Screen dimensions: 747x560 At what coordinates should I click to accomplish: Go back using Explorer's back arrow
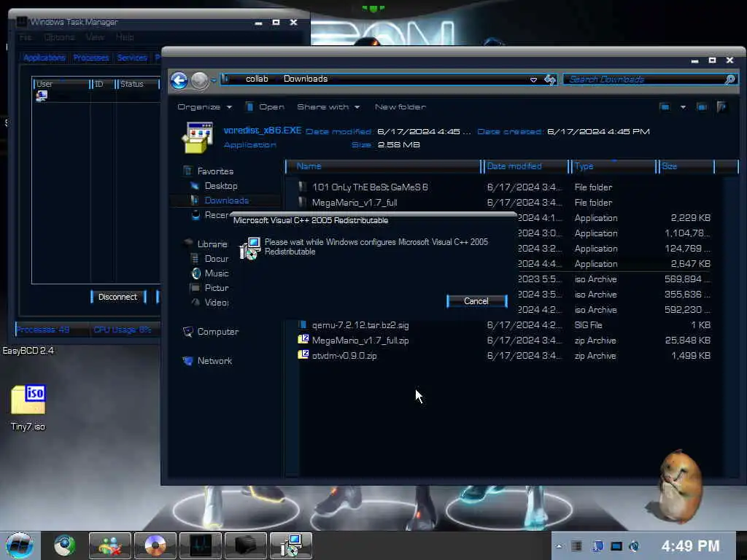click(x=179, y=80)
